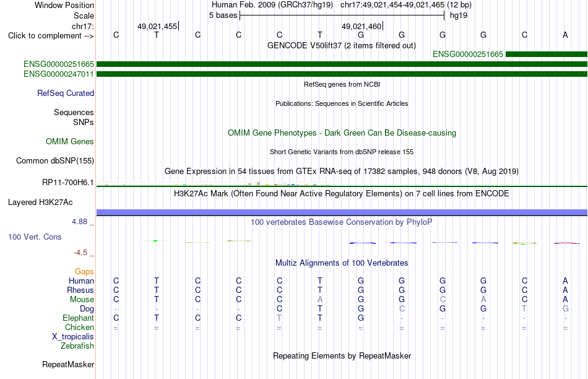Click the 'chr17:' ruler label
588x379 pixels.
click(83, 26)
